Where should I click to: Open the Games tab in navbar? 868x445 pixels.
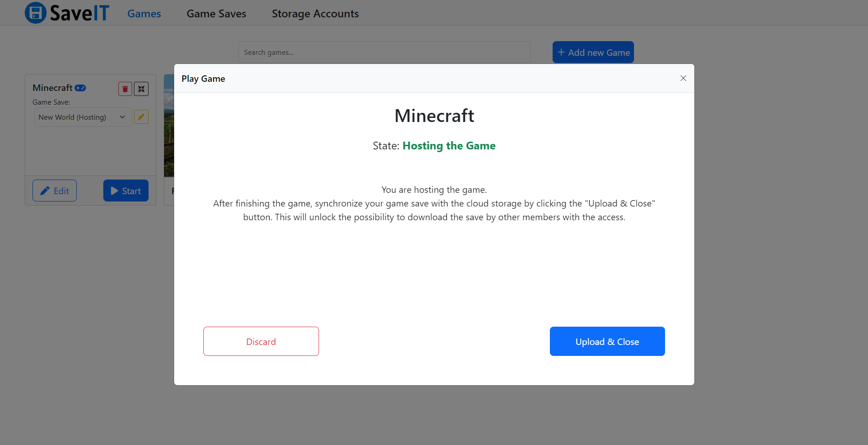pos(144,14)
